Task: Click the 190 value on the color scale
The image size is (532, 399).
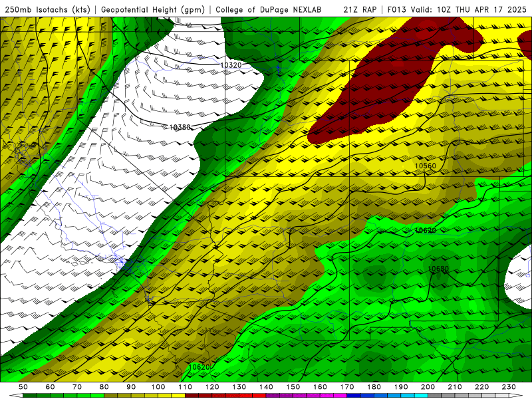Action: click(401, 387)
